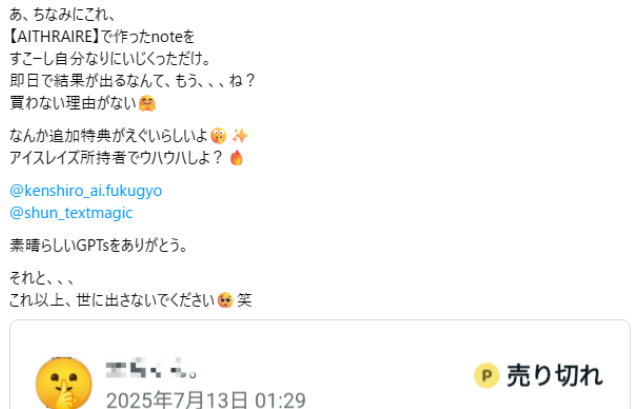Open the @shun_textmagic mention link

[71, 213]
